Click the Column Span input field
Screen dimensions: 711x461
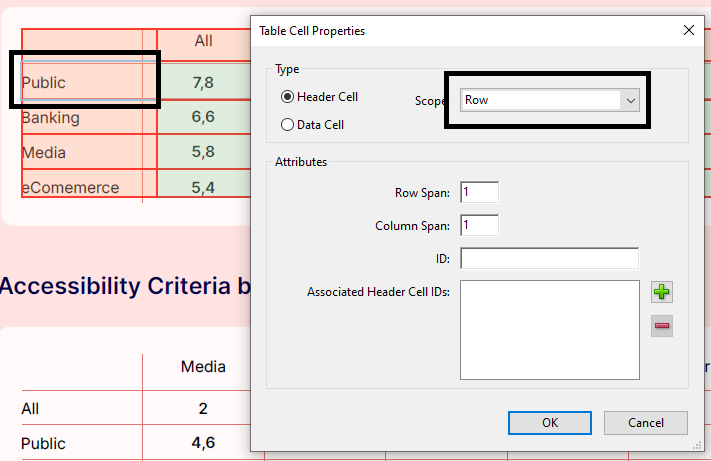point(479,225)
